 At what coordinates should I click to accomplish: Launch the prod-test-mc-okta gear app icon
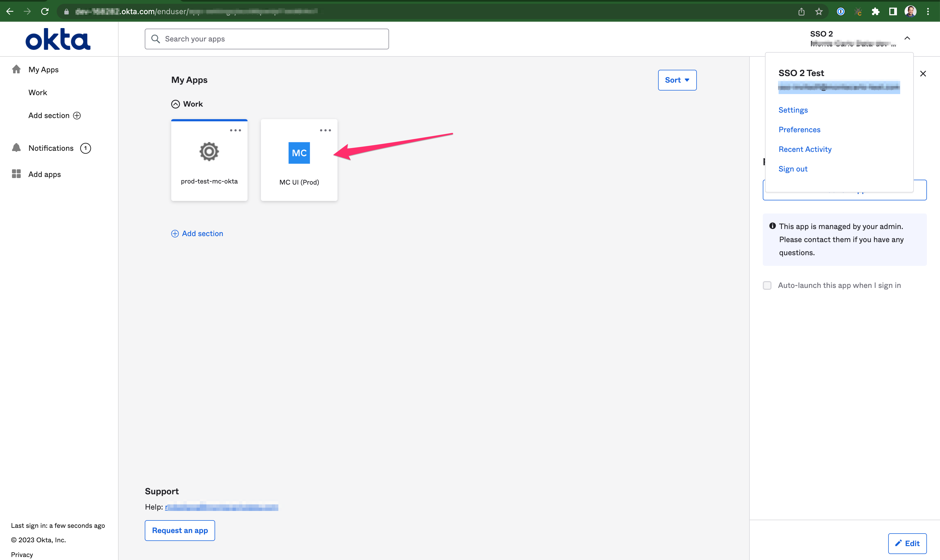pyautogui.click(x=209, y=152)
